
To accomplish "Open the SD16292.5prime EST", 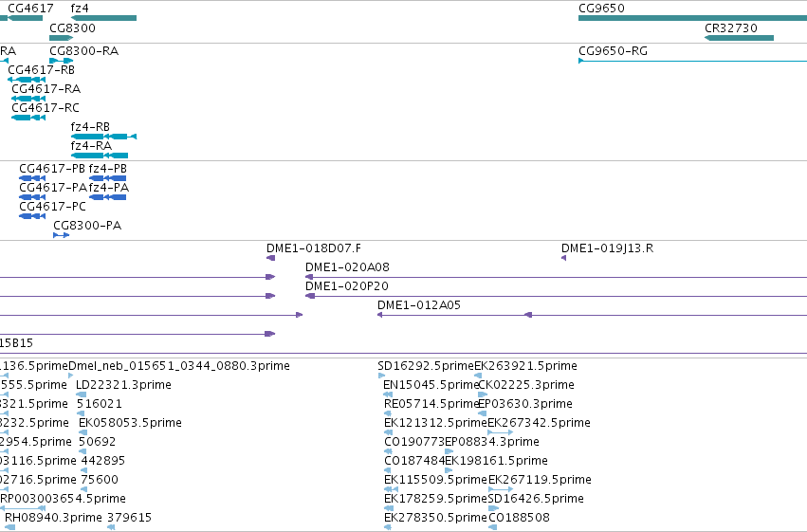I will pyautogui.click(x=381, y=376).
